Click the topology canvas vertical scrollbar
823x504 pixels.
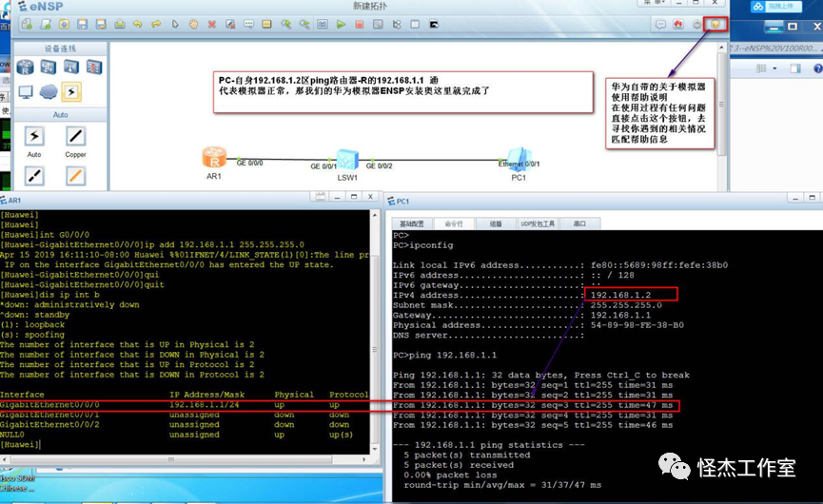click(722, 103)
